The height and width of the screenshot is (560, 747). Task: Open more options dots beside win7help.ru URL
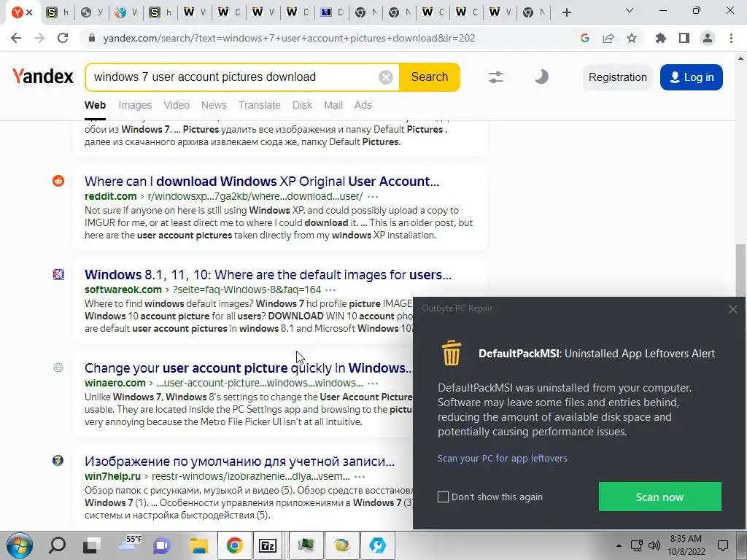360,477
